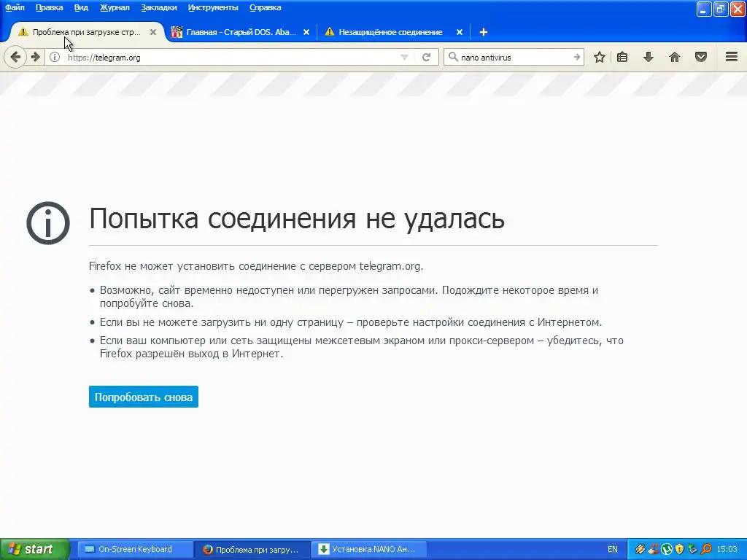Bookmark this page with the star icon
Screen dimensions: 747x560
(x=600, y=57)
